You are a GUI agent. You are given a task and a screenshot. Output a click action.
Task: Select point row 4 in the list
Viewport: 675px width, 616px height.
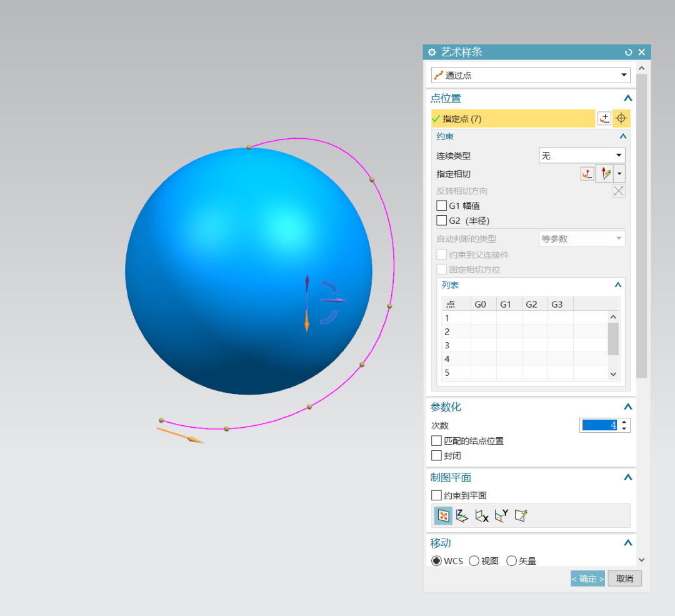(525, 359)
